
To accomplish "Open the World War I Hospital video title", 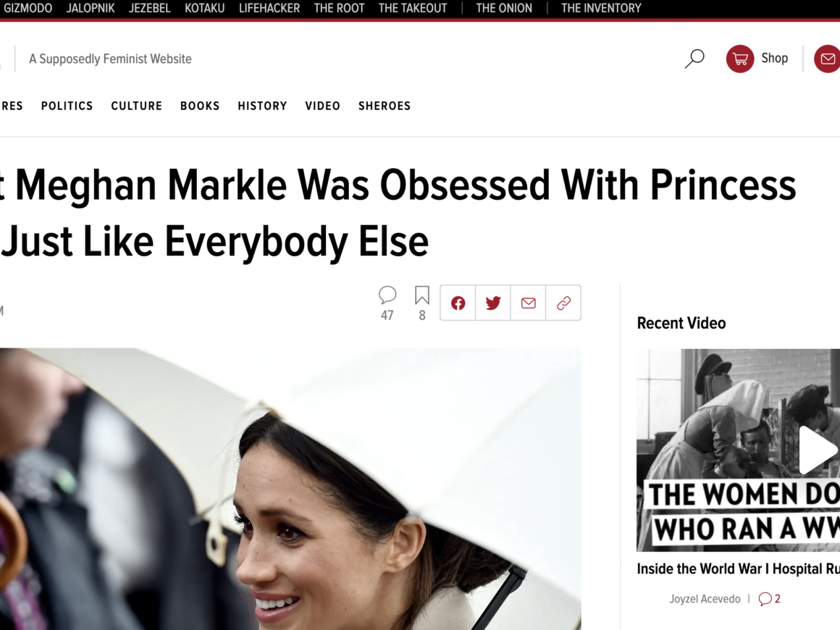I will pos(738,569).
